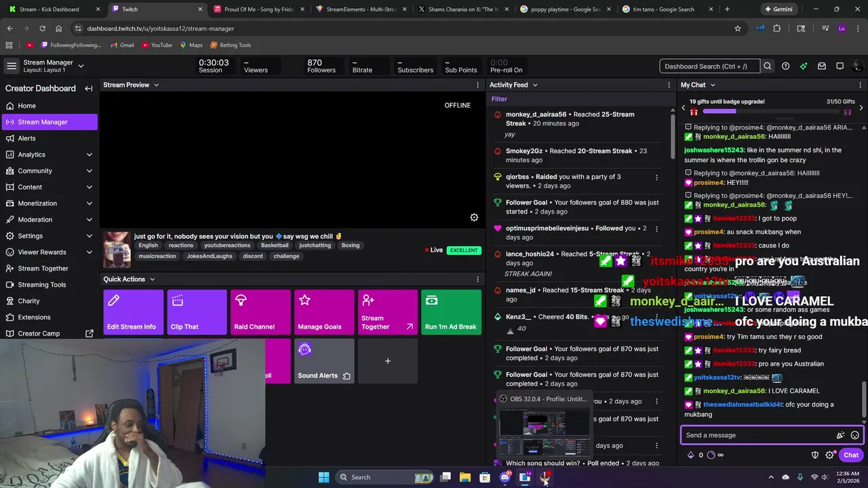
Task: Click the Raid Channel quick action
Action: coord(260,312)
